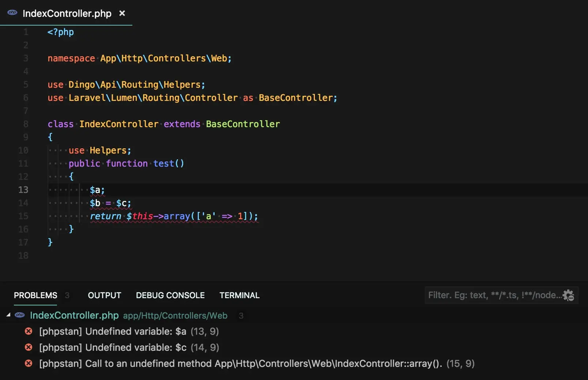Image resolution: width=588 pixels, height=380 pixels.
Task: Click the error icon for undefined variable $a
Action: (x=29, y=331)
